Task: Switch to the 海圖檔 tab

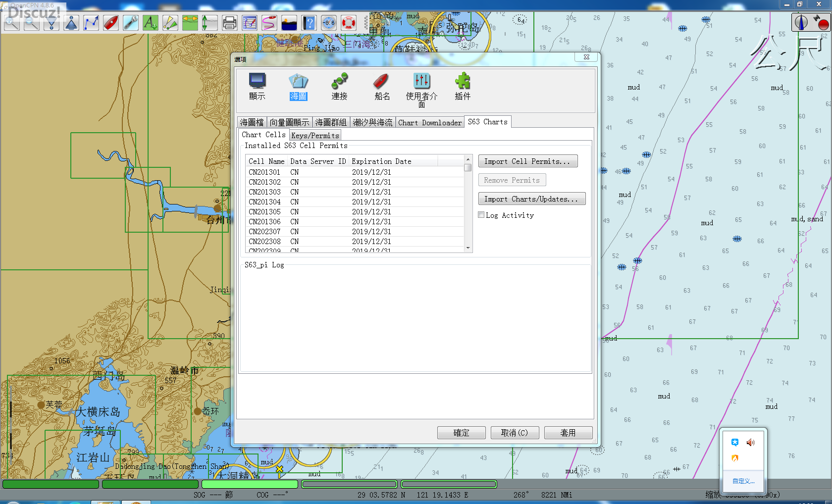Action: pos(252,122)
